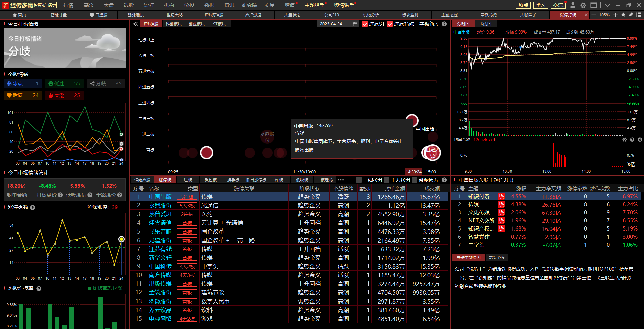
Task: Close the 涨停打板 tab
Action: [586, 15]
